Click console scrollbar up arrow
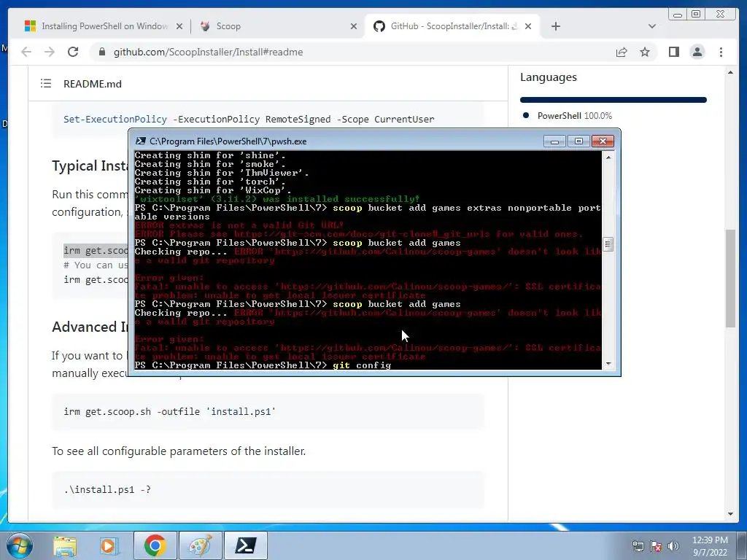This screenshot has height=560, width=747. tap(608, 157)
